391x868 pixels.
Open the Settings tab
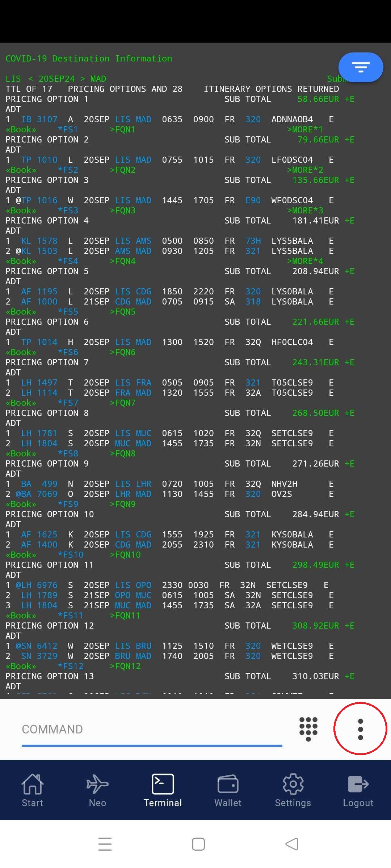coord(293,791)
